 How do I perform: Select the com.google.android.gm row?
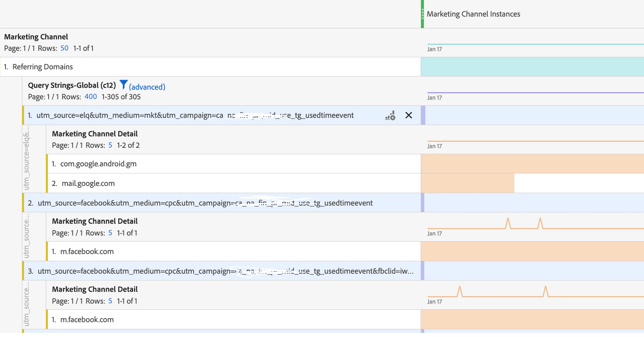tap(98, 164)
